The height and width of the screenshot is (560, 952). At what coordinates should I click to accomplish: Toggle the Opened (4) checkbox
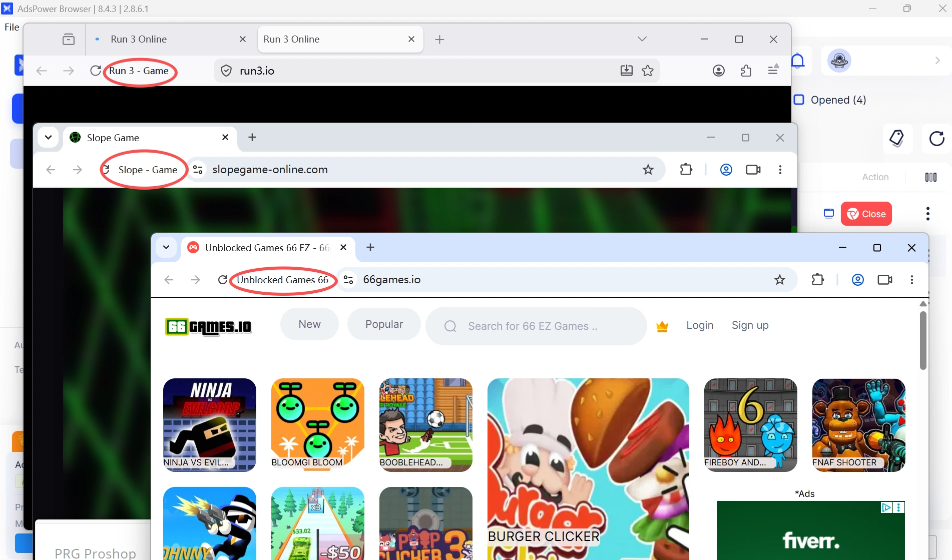coord(799,100)
